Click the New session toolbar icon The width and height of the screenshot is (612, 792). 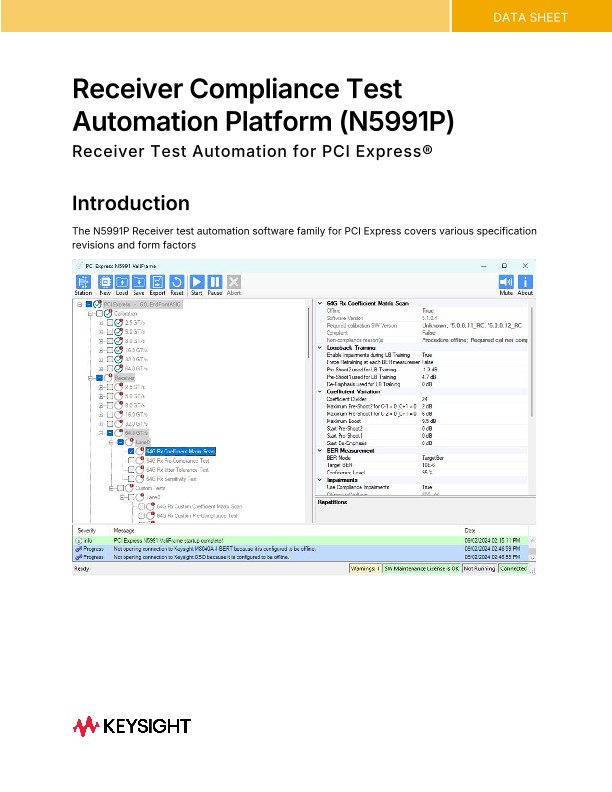point(105,282)
